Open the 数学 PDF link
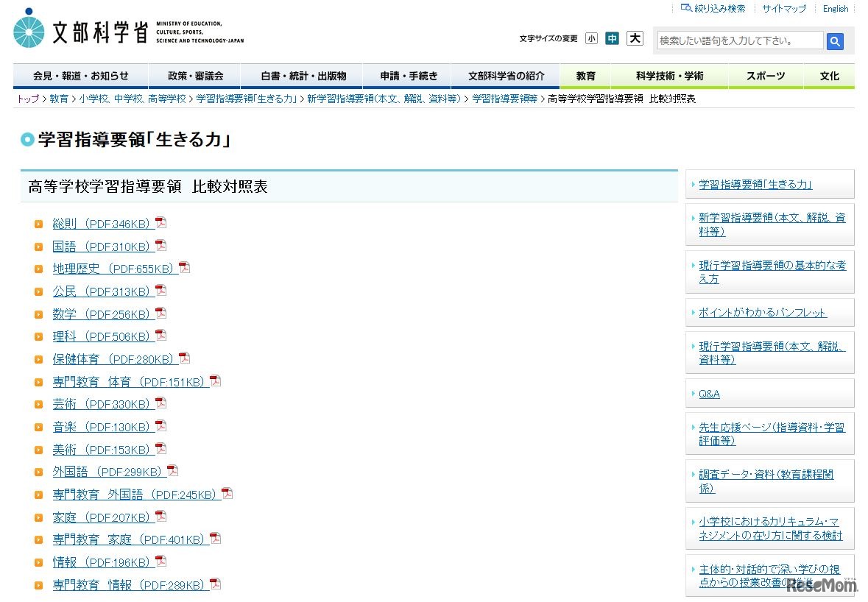Viewport: 868px width, 602px height. (x=102, y=314)
